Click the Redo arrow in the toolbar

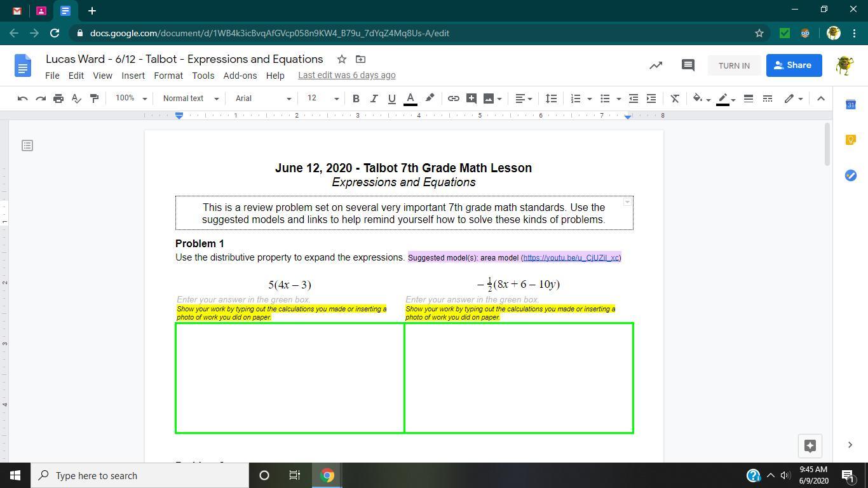click(x=41, y=98)
